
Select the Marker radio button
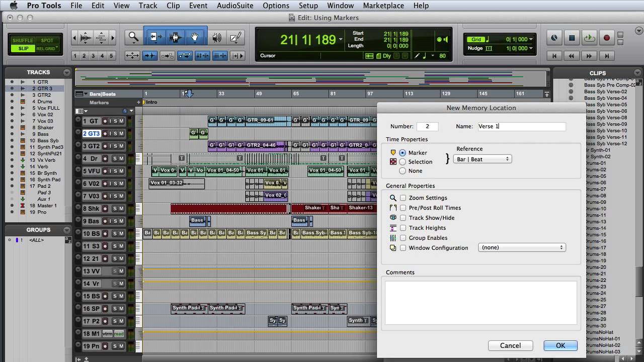[x=403, y=152]
